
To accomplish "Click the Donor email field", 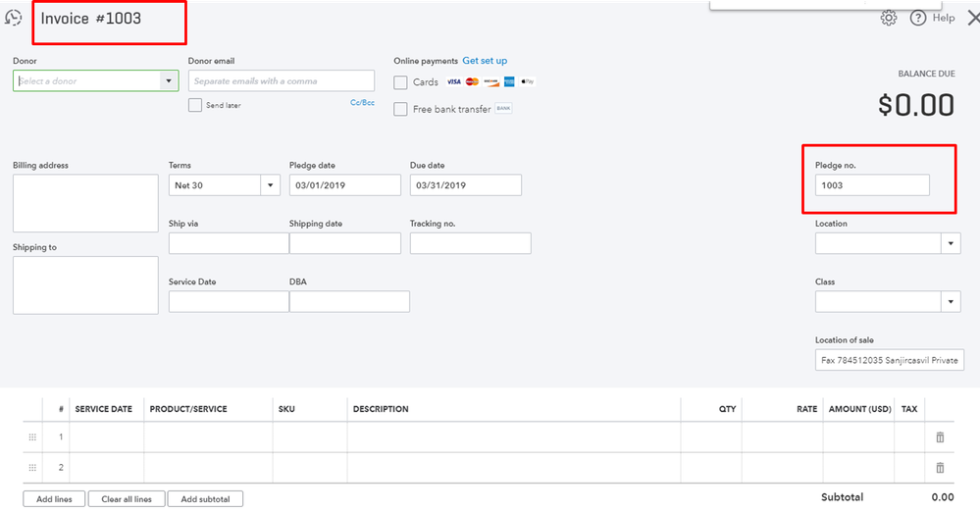I will tap(282, 80).
